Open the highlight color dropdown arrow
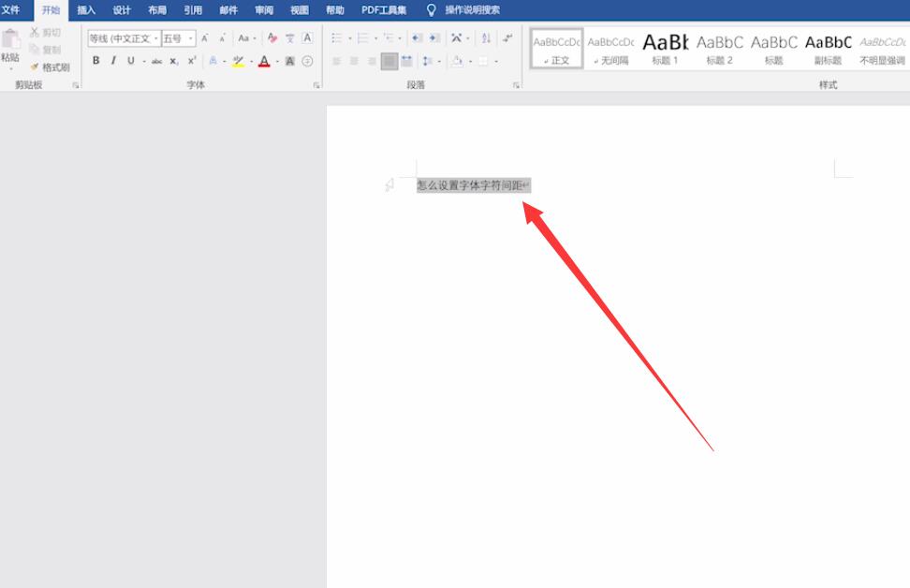Screen dimensions: 910x588 tap(251, 61)
